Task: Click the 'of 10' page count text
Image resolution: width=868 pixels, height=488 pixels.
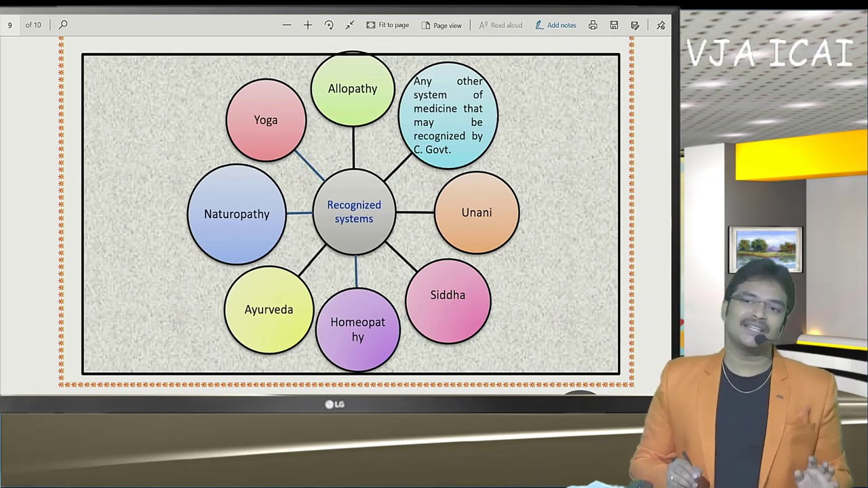Action: 33,25
